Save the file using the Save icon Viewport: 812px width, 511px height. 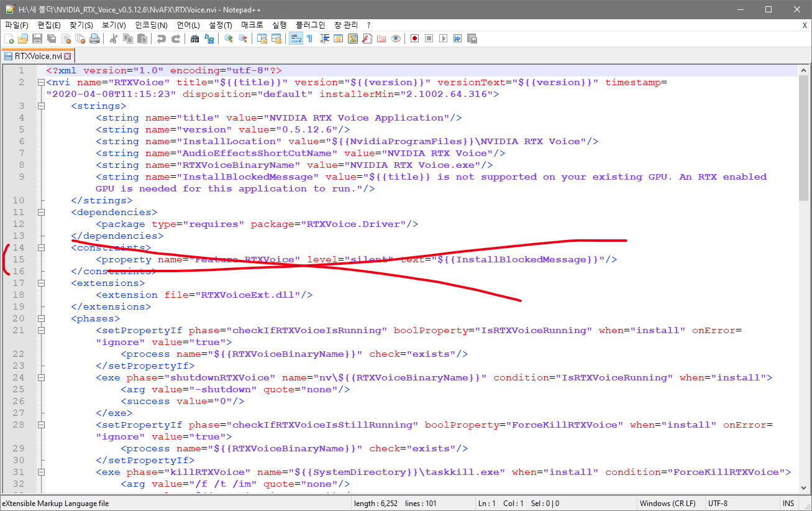click(37, 39)
